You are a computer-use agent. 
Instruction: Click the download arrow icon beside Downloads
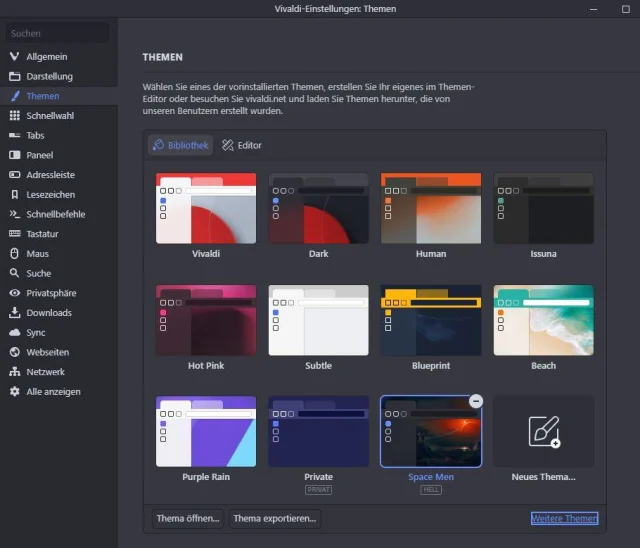[x=15, y=313]
